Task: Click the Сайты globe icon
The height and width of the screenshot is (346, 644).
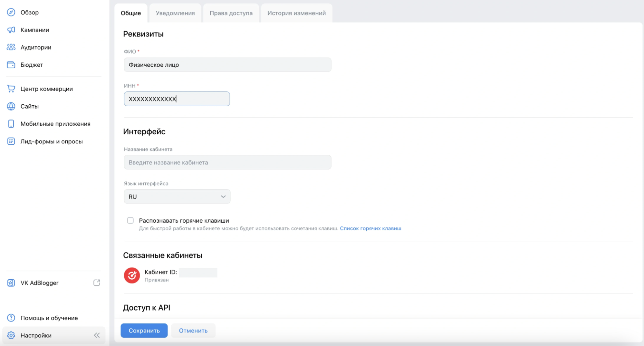Action: click(11, 106)
